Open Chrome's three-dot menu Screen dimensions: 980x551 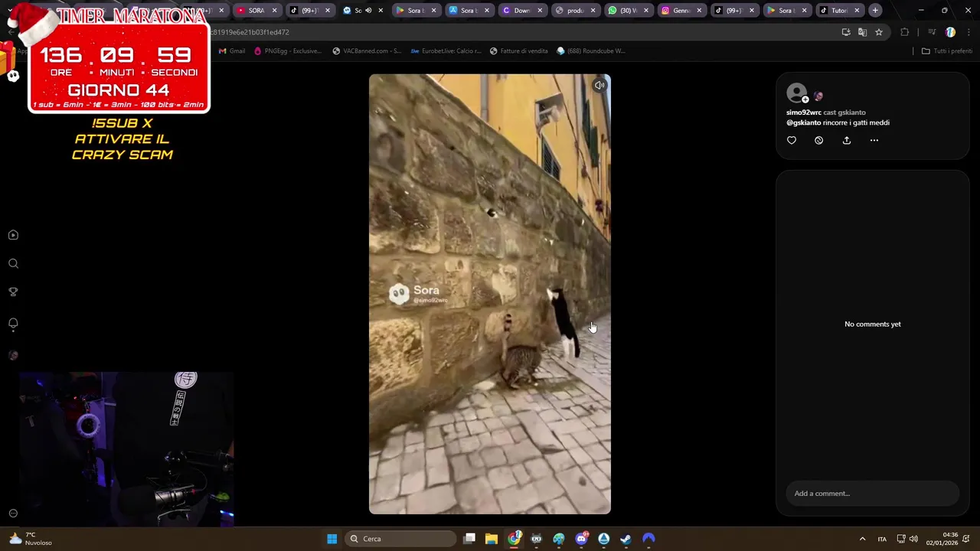pos(969,32)
